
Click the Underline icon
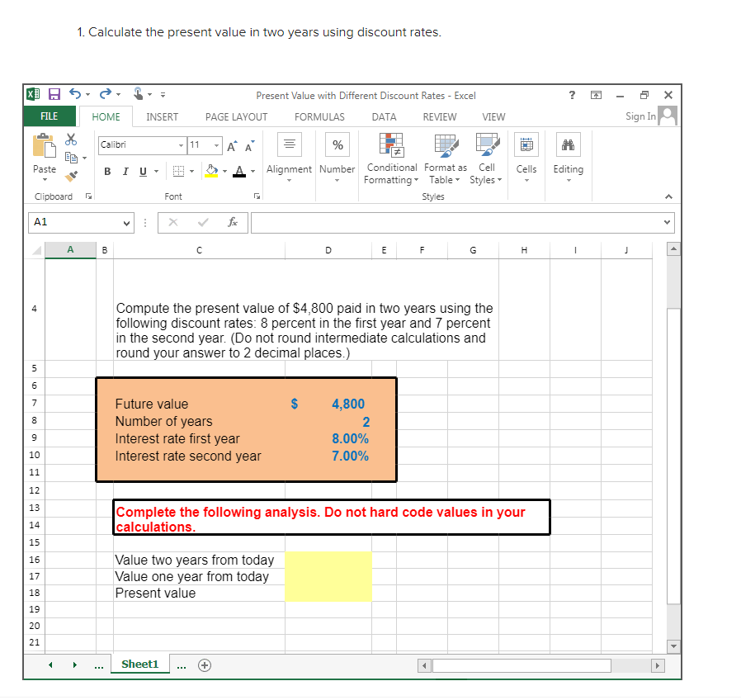[x=142, y=172]
